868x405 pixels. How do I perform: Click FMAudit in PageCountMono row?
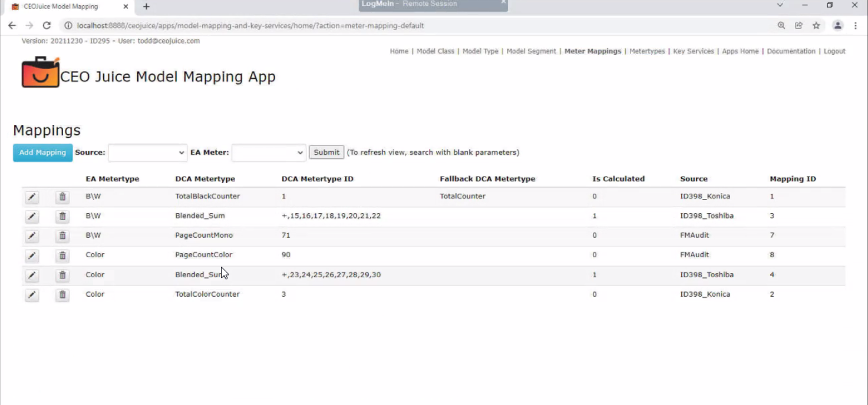pos(695,235)
